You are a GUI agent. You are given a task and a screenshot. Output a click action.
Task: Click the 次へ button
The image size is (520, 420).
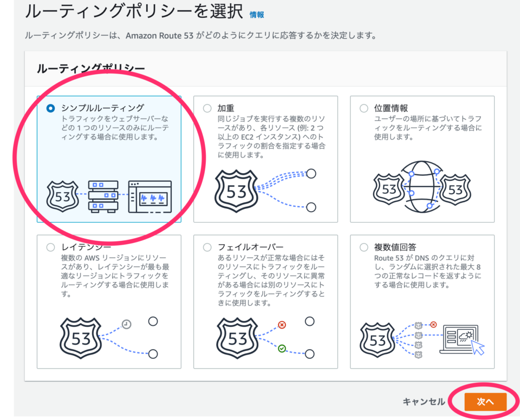click(x=485, y=402)
